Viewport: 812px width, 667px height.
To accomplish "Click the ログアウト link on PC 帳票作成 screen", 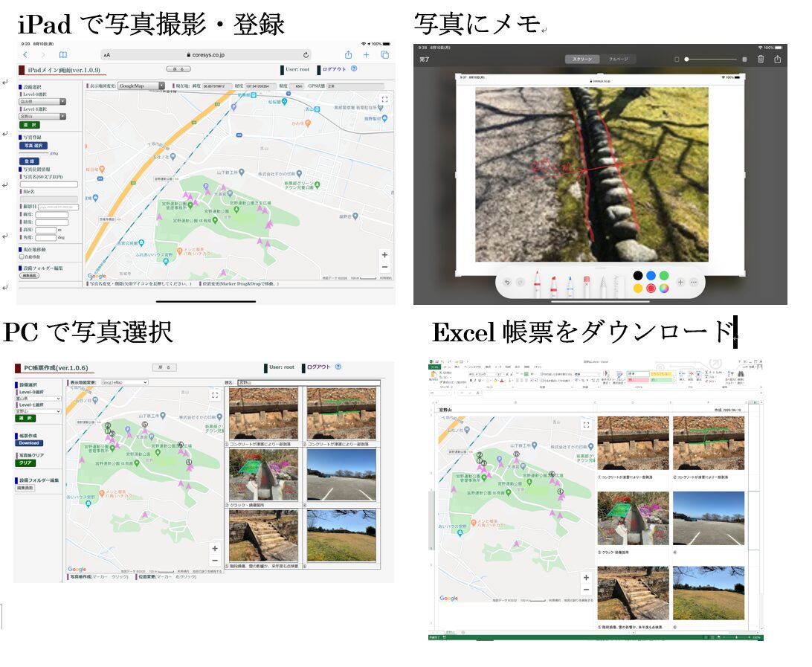I will pyautogui.click(x=319, y=367).
